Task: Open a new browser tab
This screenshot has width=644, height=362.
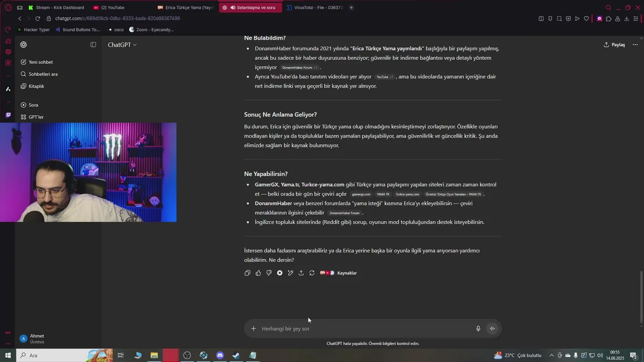Action: [351, 8]
